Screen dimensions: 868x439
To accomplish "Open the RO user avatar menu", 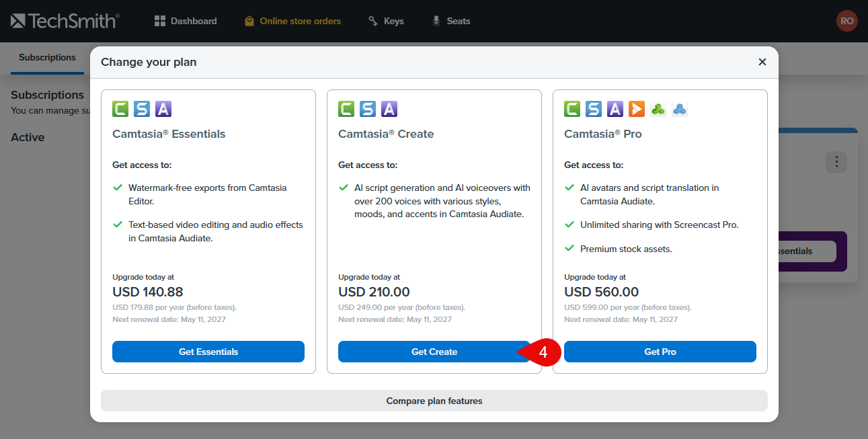I will pos(846,21).
